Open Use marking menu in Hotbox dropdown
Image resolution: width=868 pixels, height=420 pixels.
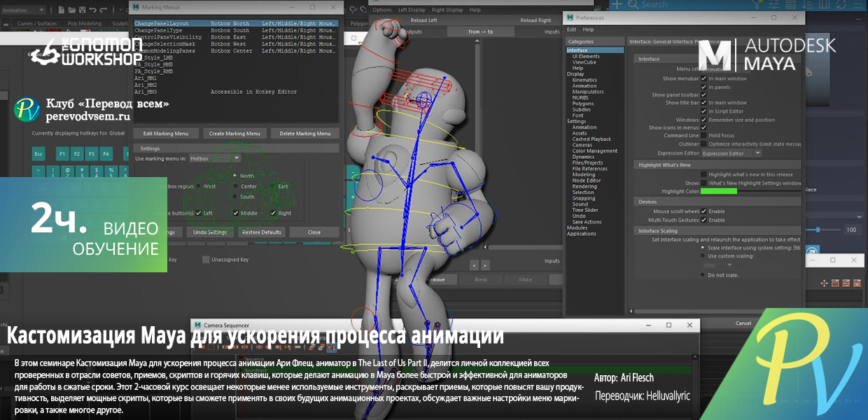pos(216,158)
